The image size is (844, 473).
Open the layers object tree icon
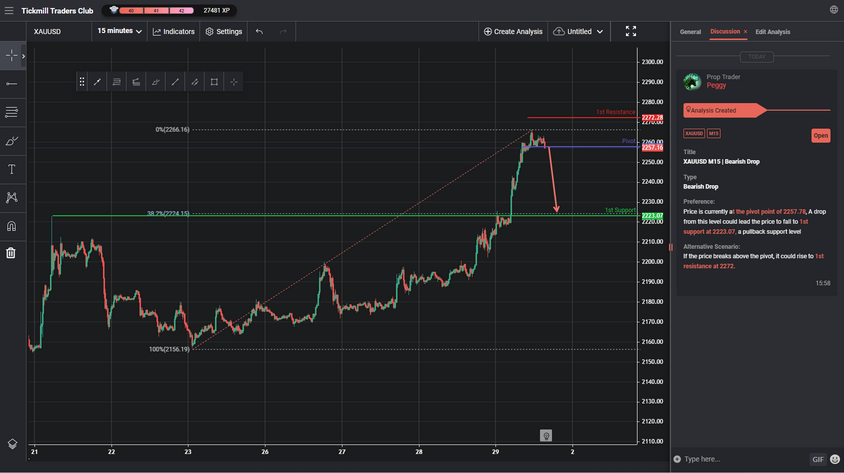point(12,443)
